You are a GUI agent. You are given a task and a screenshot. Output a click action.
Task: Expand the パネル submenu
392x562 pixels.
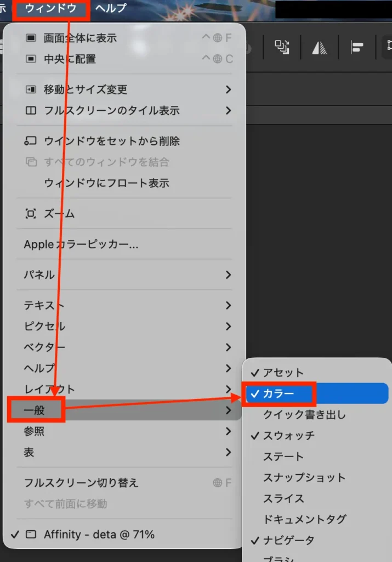point(124,275)
